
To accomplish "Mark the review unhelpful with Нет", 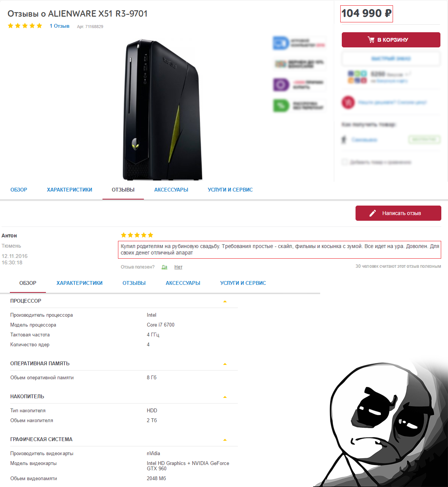I will [x=178, y=267].
